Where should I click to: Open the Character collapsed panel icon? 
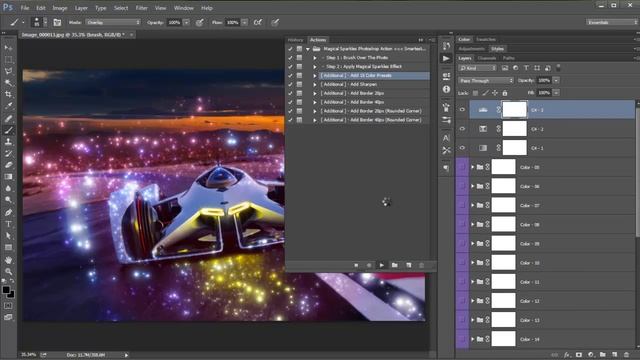pyautogui.click(x=446, y=138)
